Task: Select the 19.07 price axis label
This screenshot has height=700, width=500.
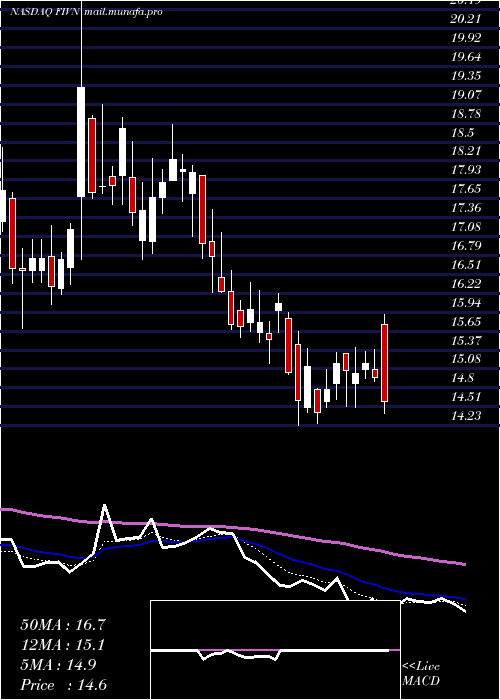Action: (466, 95)
